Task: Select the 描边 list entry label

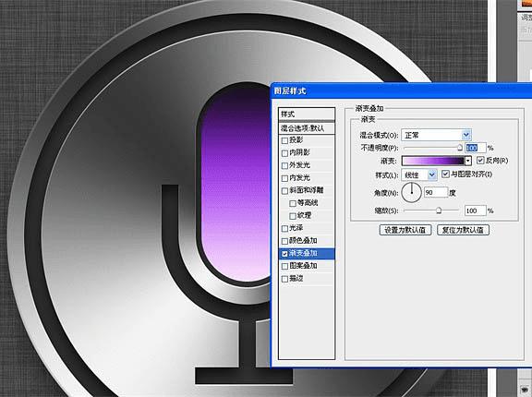Action: coord(296,279)
